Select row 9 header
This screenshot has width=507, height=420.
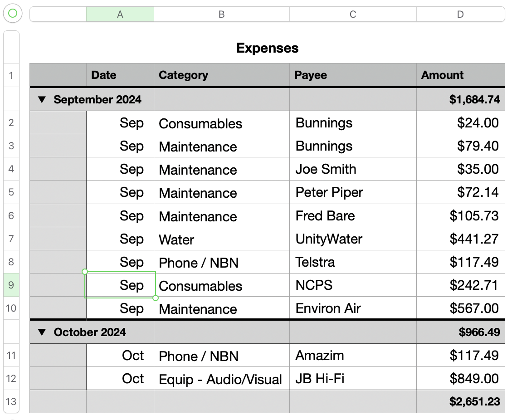tap(11, 285)
